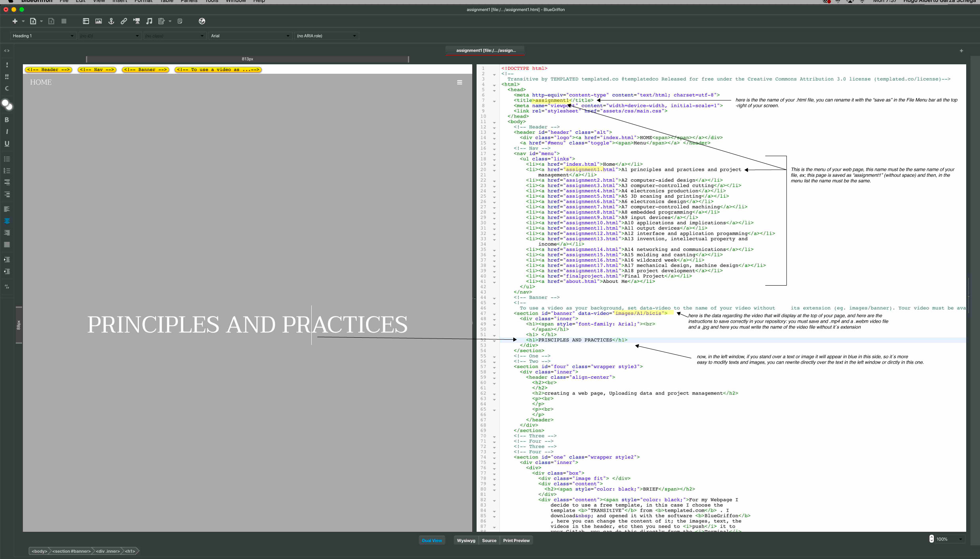Click the Dual View button
980x559 pixels.
tap(432, 540)
